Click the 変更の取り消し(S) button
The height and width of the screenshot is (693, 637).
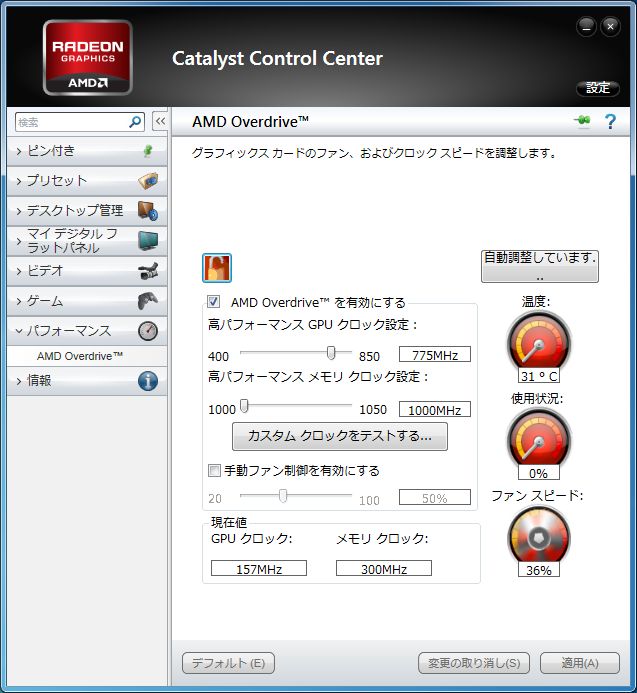[x=474, y=663]
